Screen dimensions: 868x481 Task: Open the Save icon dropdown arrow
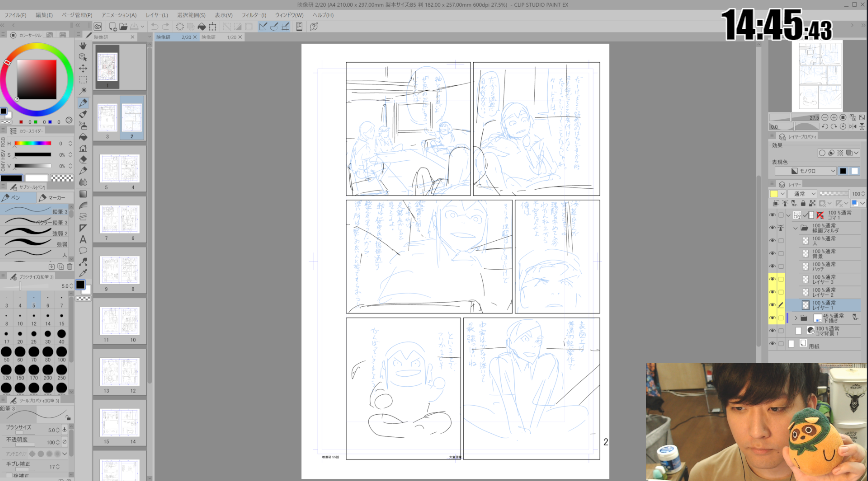pos(143,27)
